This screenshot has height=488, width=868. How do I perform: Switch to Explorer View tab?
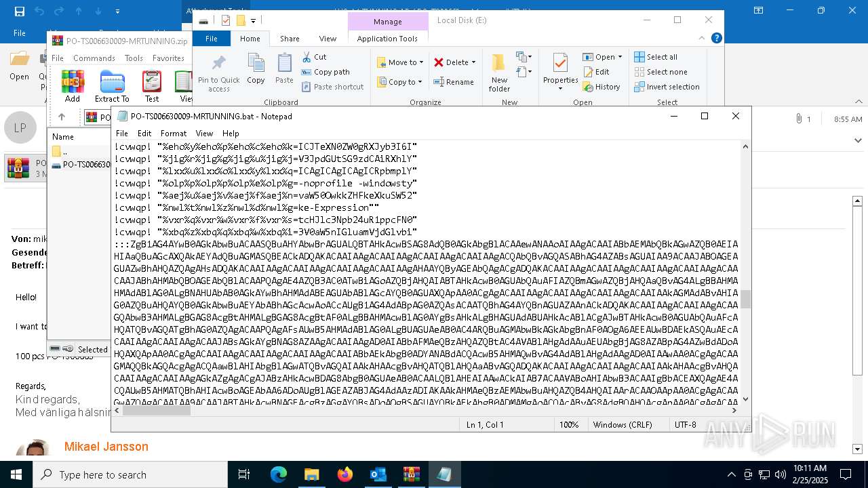[328, 39]
